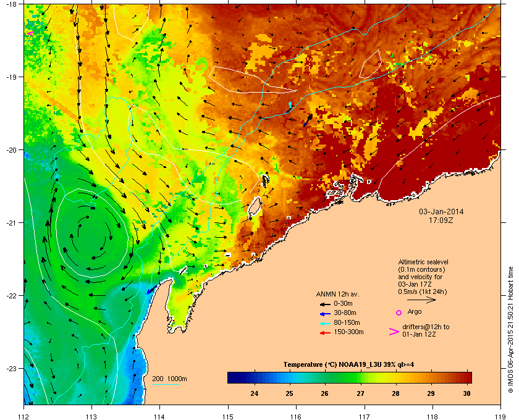
Task: Click the IMOS copyright timestamp text
Action: 510,330
